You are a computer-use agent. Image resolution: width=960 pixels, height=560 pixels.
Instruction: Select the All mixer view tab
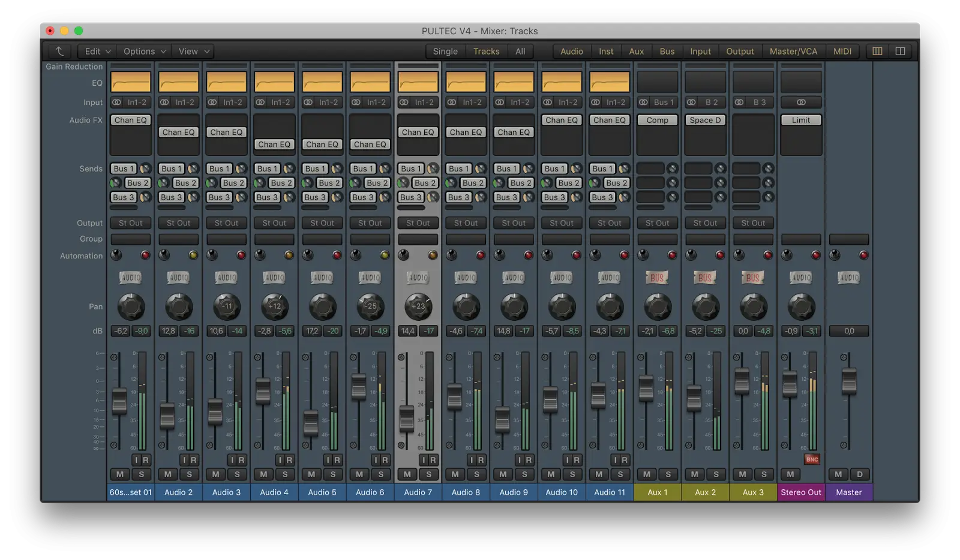pyautogui.click(x=520, y=51)
